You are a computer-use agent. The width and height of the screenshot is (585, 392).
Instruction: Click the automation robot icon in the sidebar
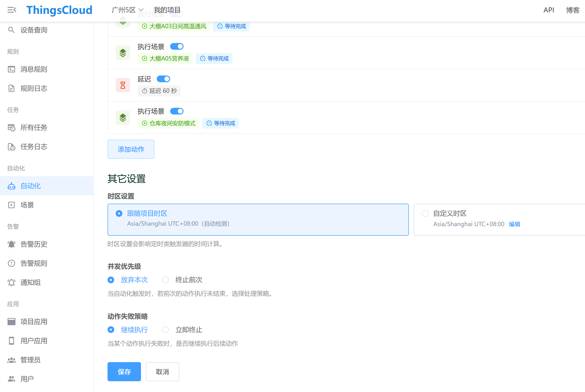coord(11,186)
